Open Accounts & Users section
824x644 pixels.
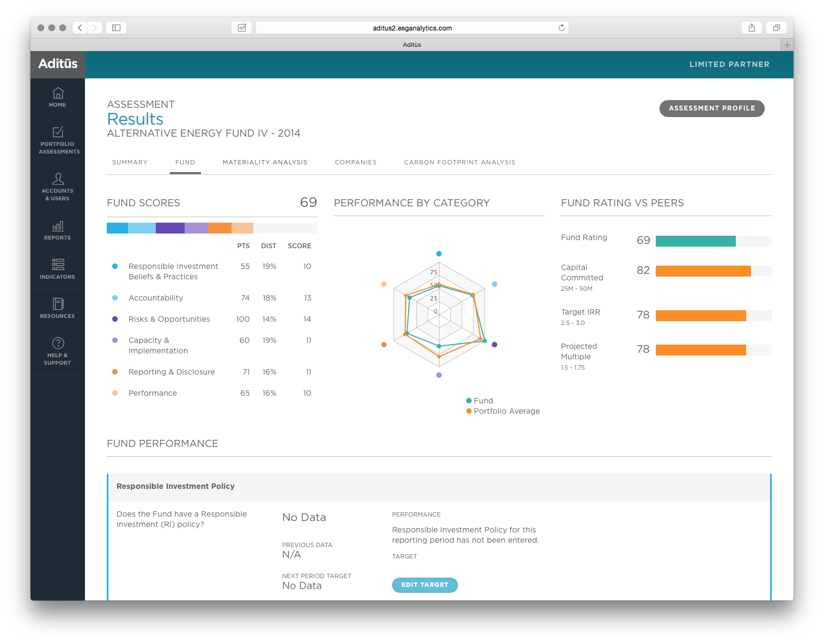58,187
